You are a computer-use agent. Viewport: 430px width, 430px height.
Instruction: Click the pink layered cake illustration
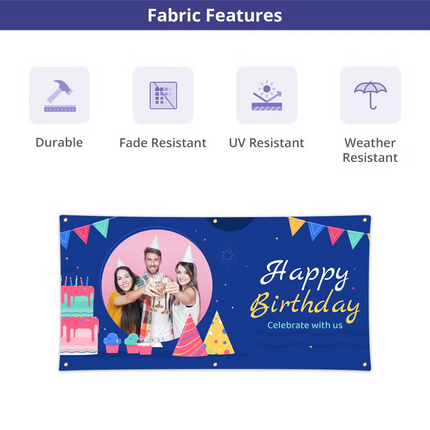click(x=79, y=315)
